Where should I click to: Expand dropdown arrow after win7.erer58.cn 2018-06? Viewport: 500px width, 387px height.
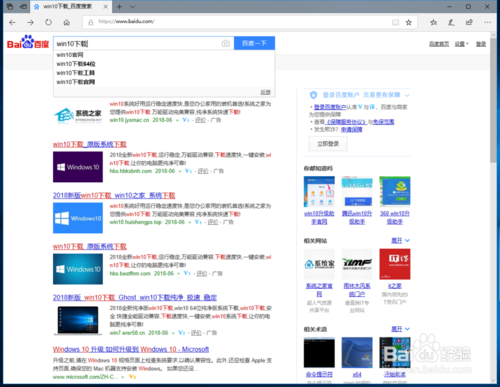click(x=173, y=333)
